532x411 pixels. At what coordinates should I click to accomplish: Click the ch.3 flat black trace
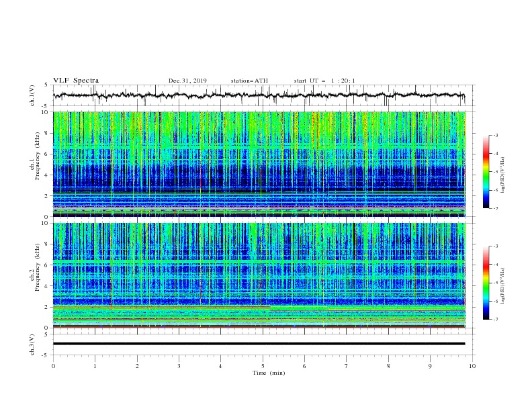[259, 344]
